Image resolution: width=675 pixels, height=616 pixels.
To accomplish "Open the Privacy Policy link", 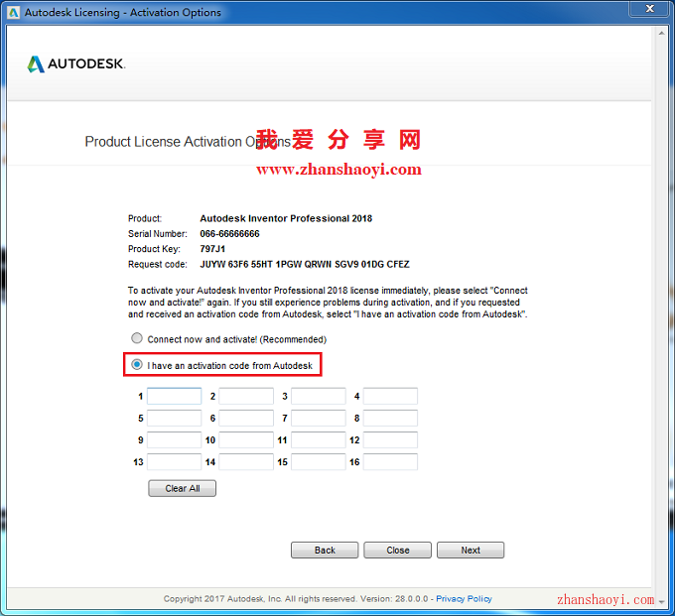I will [464, 599].
